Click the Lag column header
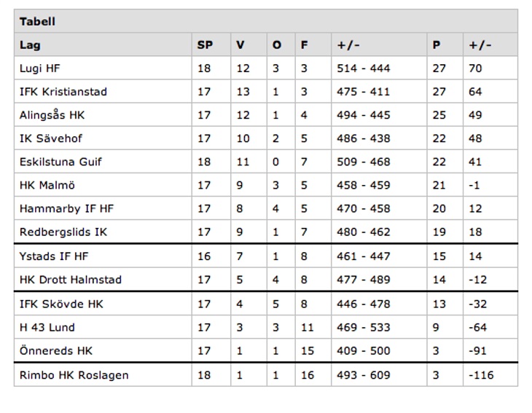Viewport: 532px width, 413px height. (30, 45)
